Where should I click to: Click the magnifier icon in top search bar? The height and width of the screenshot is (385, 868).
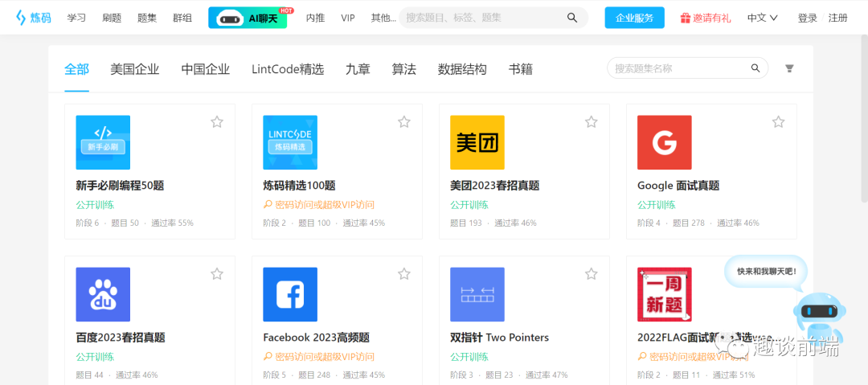pos(572,18)
